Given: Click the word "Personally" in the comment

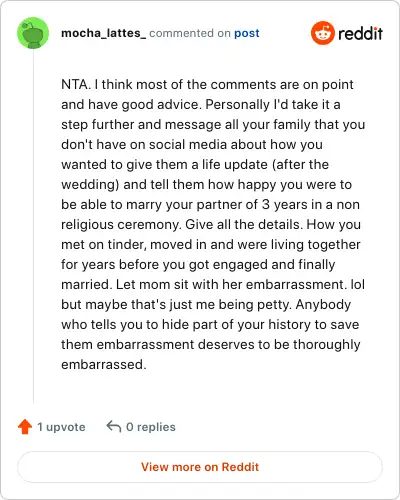Looking at the screenshot, I should [x=238, y=105].
